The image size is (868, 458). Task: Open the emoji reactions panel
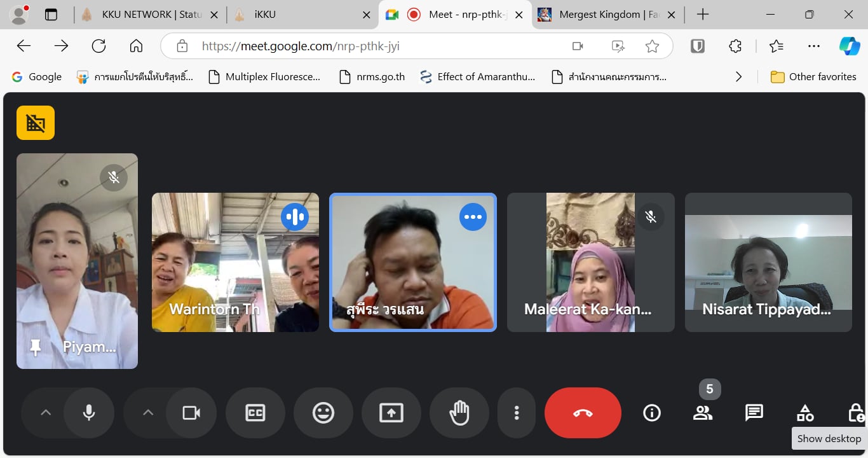coord(323,413)
